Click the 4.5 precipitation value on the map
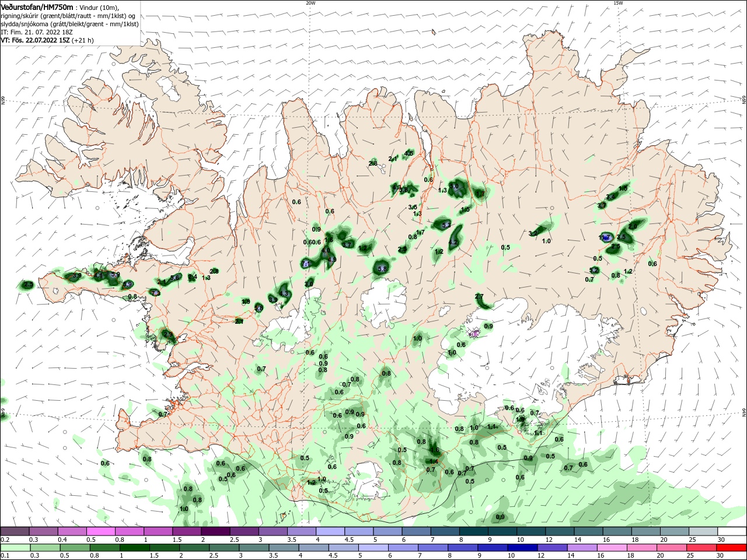The height and width of the screenshot is (560, 747). pos(409,153)
